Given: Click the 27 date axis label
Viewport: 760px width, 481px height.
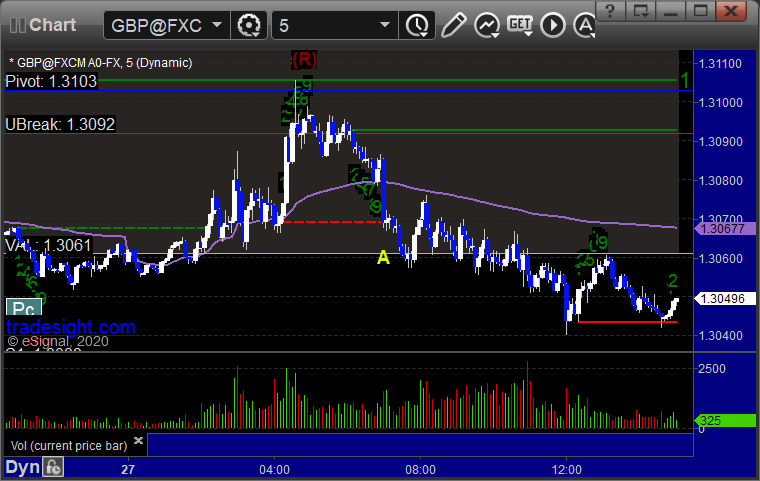Looking at the screenshot, I should click(128, 469).
